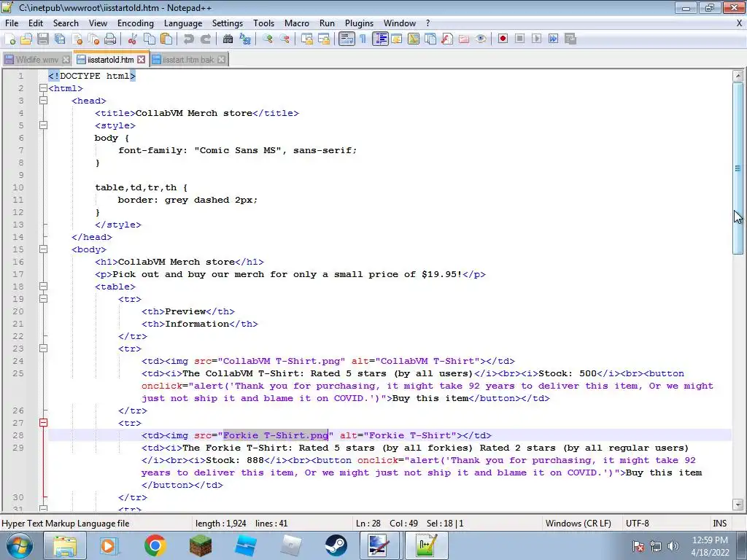The height and width of the screenshot is (560, 747).
Task: Open User Defined Language dialog icon
Action: [397, 39]
